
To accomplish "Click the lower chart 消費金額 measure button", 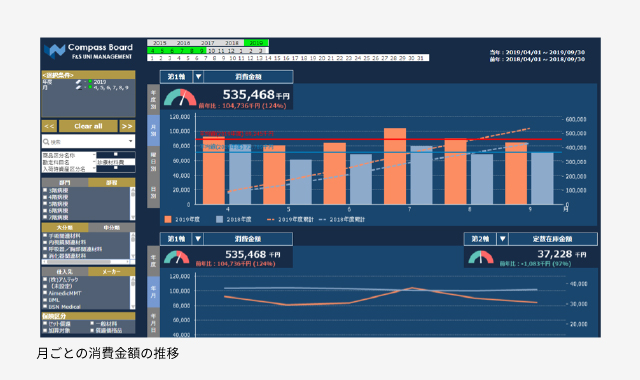I will pyautogui.click(x=248, y=239).
